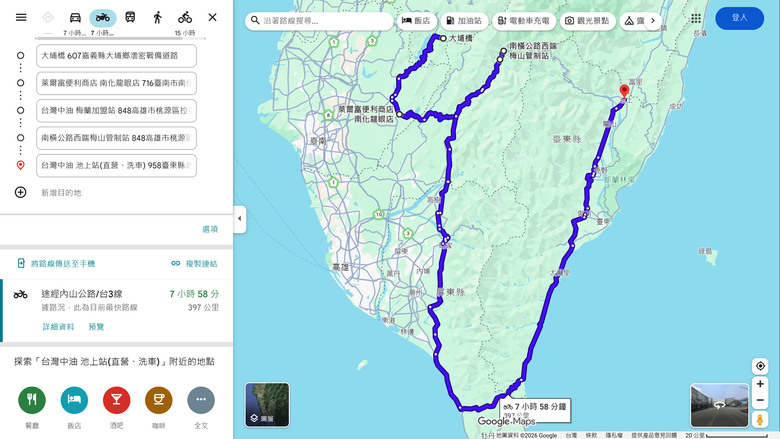Viewport: 780px width, 439px height.
Task: Filter by 電動車充電 EV charging chip
Action: (524, 21)
